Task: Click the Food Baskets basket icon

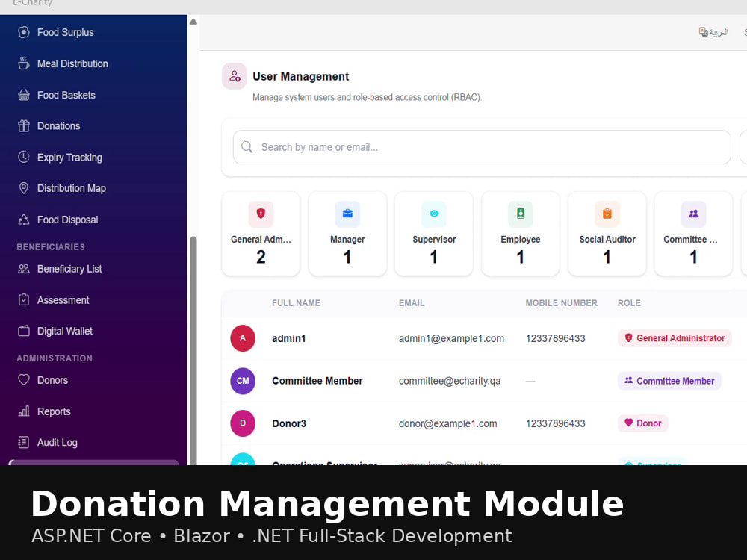Action: [x=24, y=96]
